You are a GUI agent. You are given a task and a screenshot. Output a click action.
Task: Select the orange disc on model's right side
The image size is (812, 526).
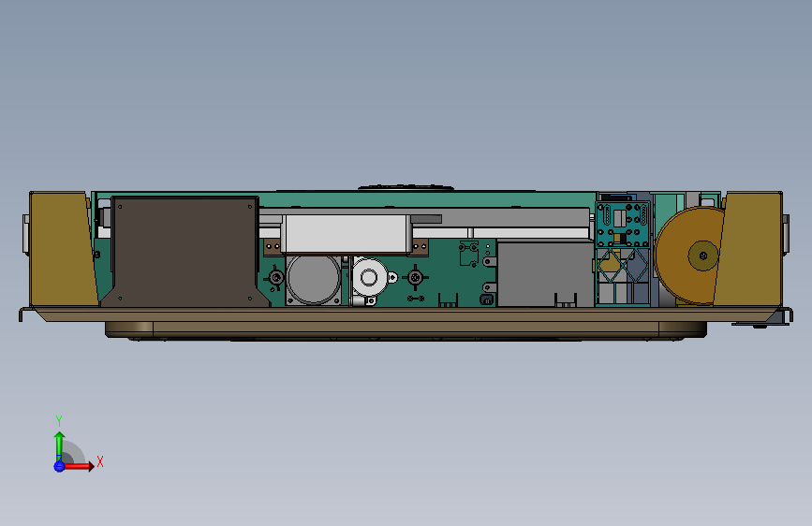pos(688,256)
